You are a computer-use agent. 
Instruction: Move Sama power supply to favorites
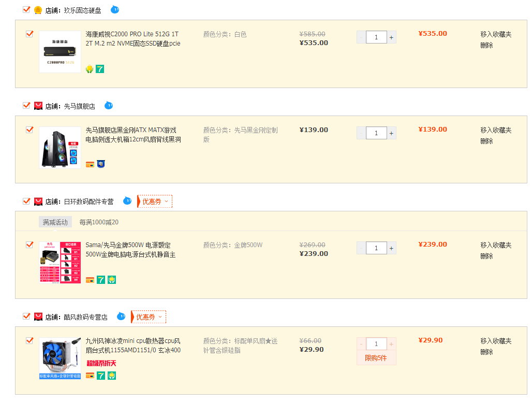(x=496, y=245)
